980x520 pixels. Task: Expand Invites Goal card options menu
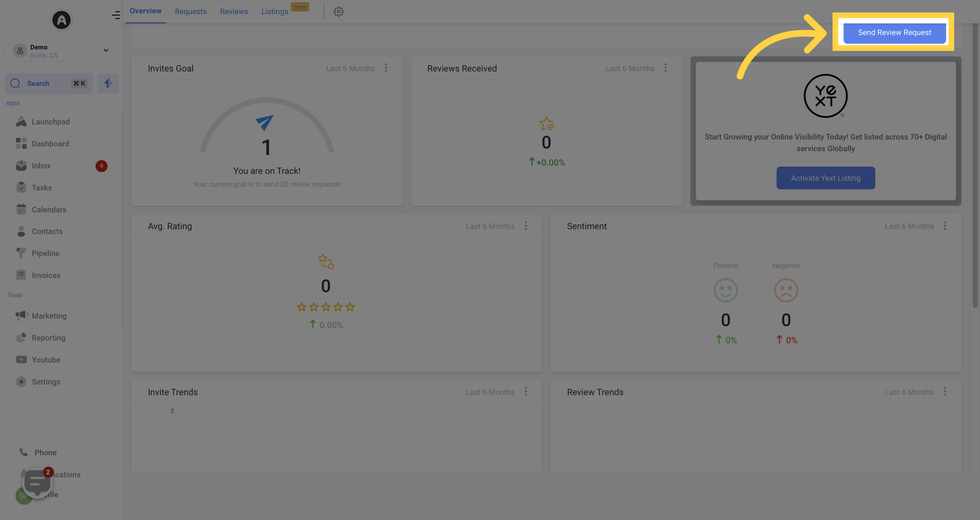pos(386,68)
